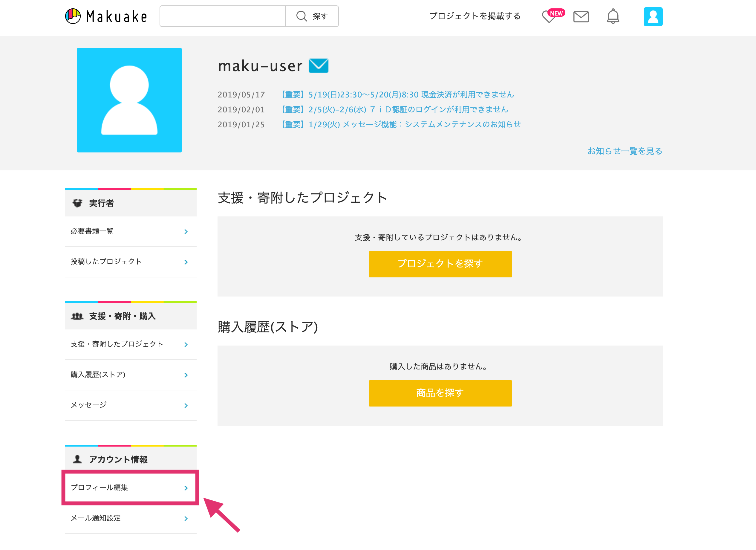Click chevron next to 支援・寄附したプロジェクト
The image size is (756, 550).
point(186,345)
